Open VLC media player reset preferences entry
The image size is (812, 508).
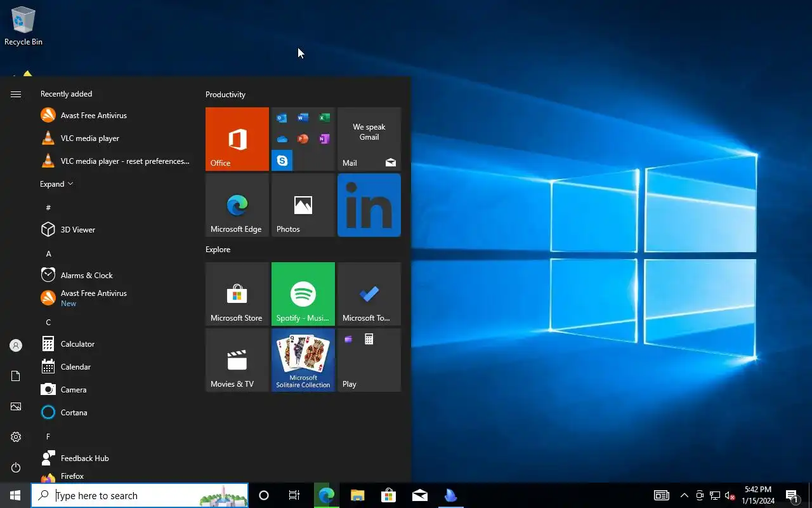[114, 161]
